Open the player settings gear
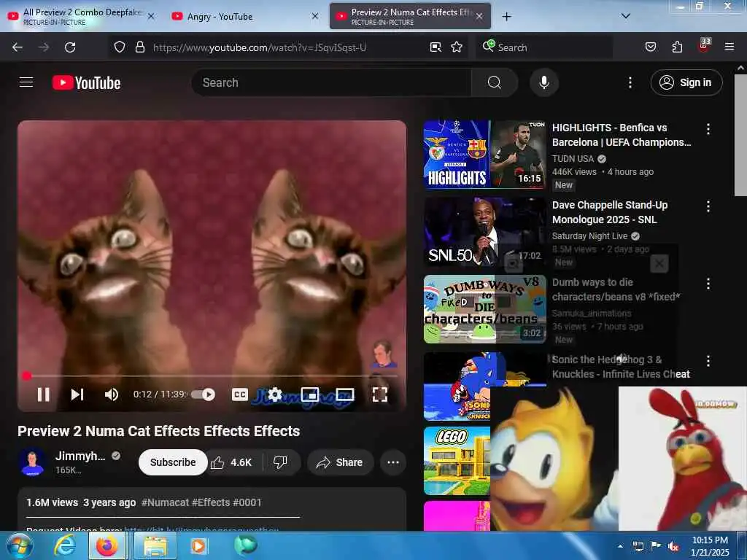 pyautogui.click(x=275, y=394)
